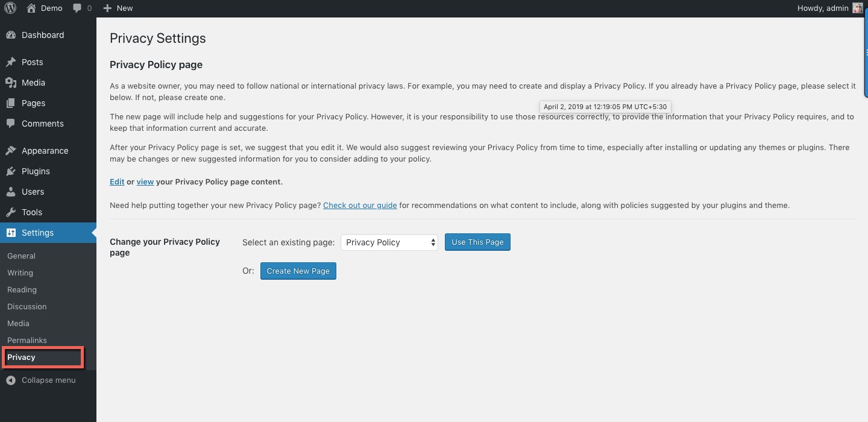Open the admin user avatar

pos(858,8)
